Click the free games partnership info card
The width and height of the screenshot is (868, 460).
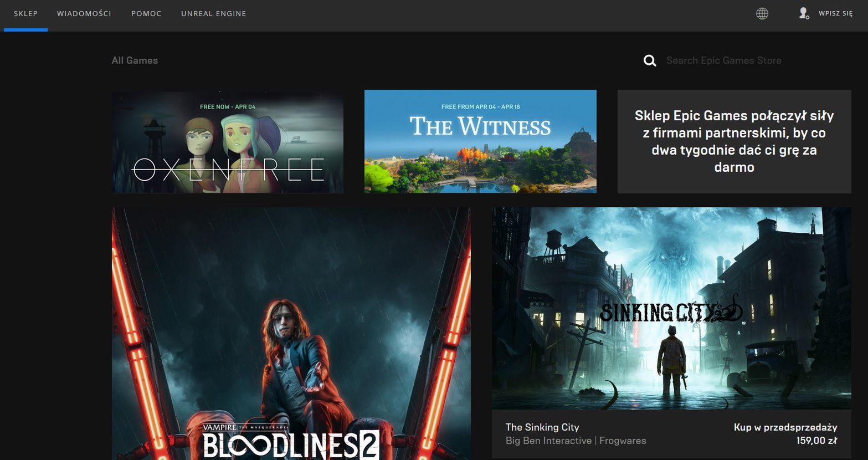[734, 141]
